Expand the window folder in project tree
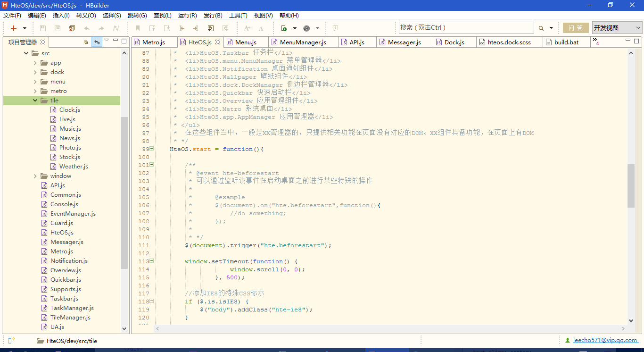 pos(35,176)
